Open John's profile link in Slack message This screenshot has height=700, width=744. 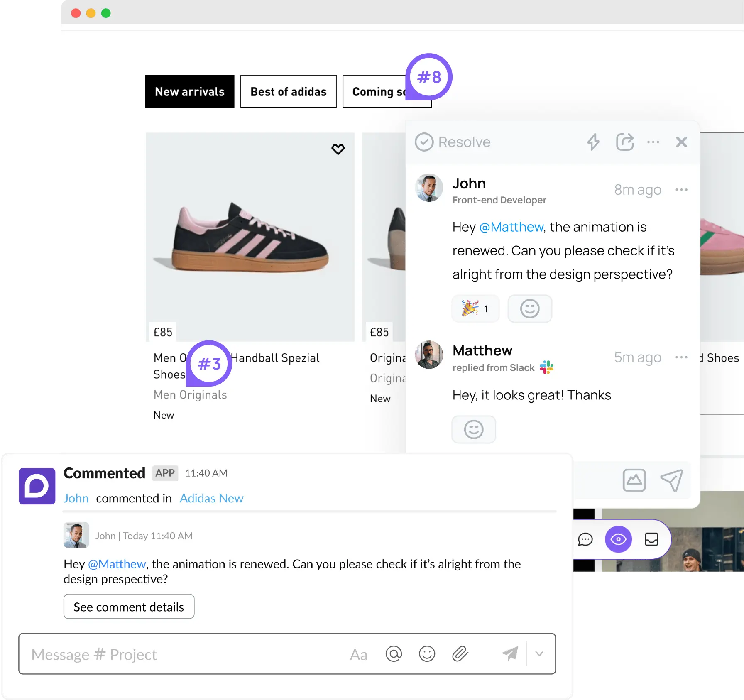(x=76, y=498)
